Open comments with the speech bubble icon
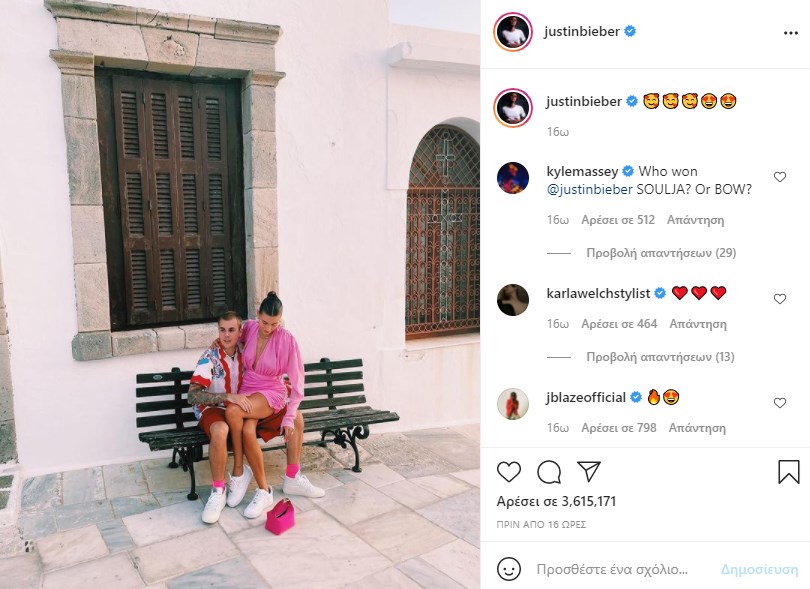Screen dimensions: 810x589 (x=549, y=472)
